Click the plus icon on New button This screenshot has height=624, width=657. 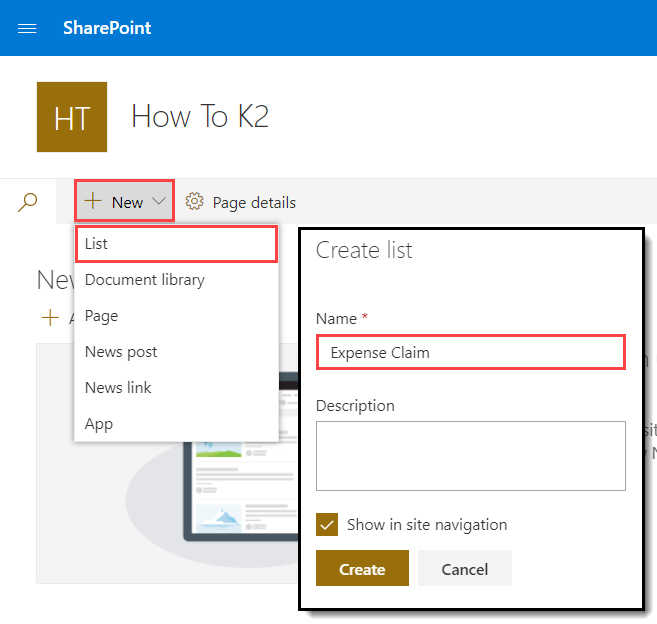point(93,201)
